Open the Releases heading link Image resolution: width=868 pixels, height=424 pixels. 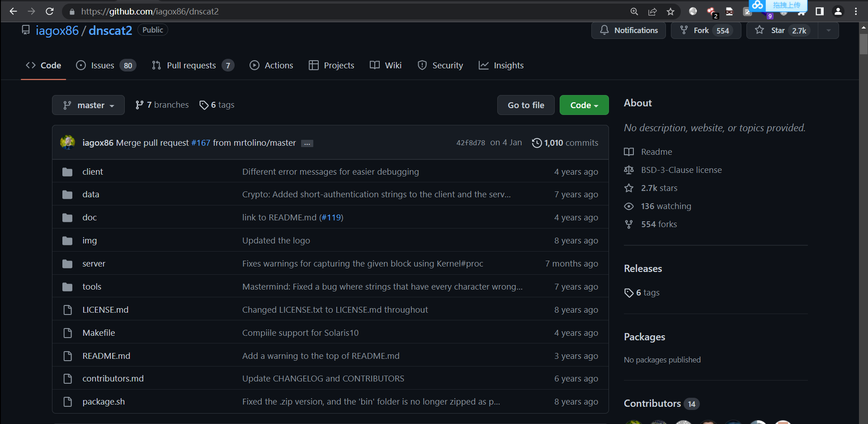[643, 269]
